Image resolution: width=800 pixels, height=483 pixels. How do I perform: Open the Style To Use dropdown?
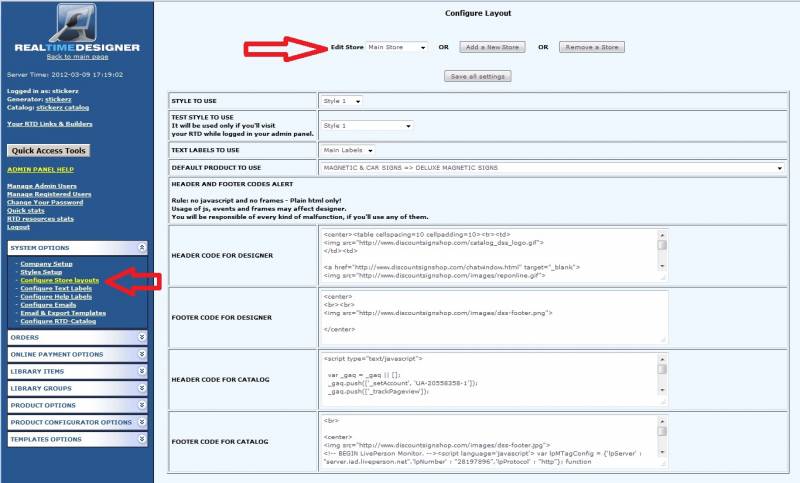(342, 101)
